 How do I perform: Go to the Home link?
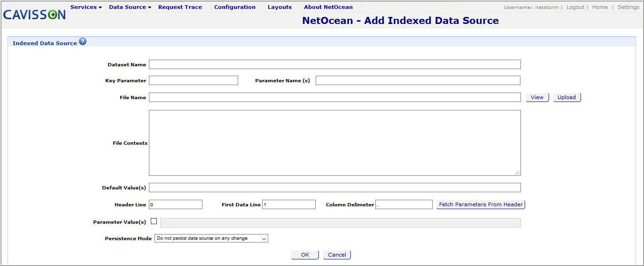(600, 7)
